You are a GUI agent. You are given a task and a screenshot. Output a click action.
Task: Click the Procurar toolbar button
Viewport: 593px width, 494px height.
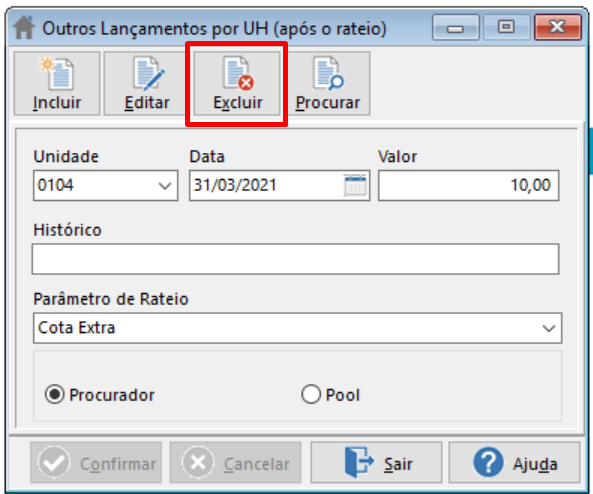[x=328, y=84]
